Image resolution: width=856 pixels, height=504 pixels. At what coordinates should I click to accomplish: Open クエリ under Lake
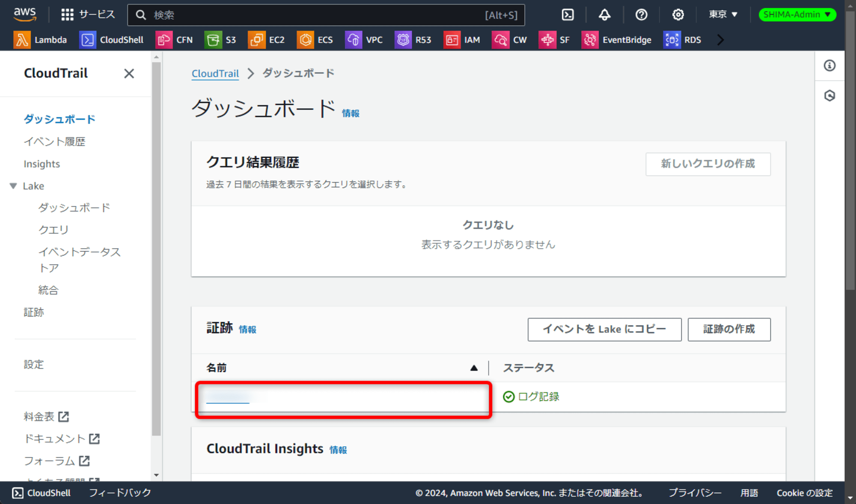pos(53,230)
